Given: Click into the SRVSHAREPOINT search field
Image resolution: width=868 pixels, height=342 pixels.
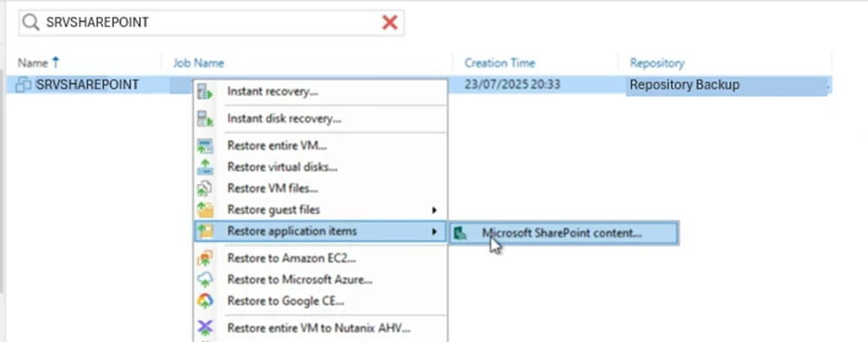Looking at the screenshot, I should coord(210,22).
